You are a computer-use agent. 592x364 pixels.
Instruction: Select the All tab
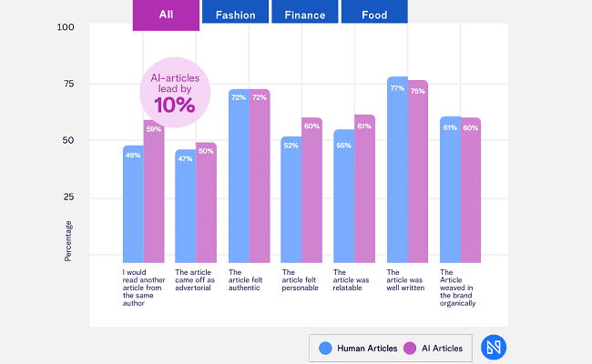(165, 13)
